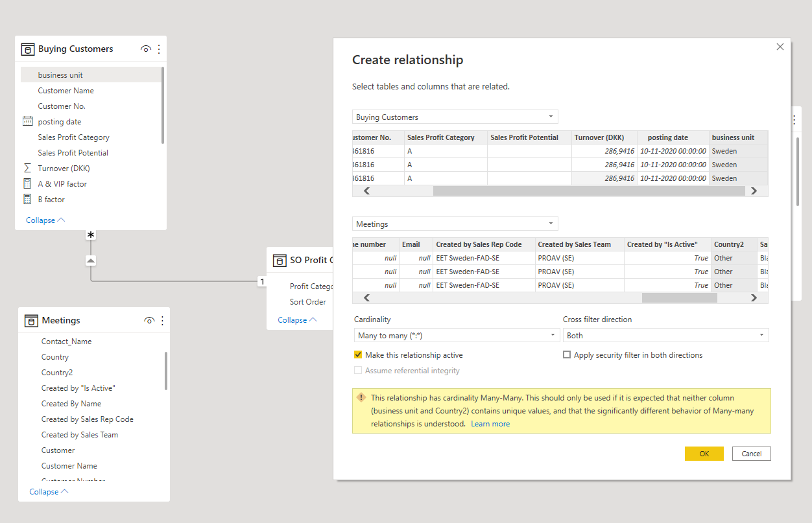Open the Meetings table dropdown

pyautogui.click(x=455, y=224)
